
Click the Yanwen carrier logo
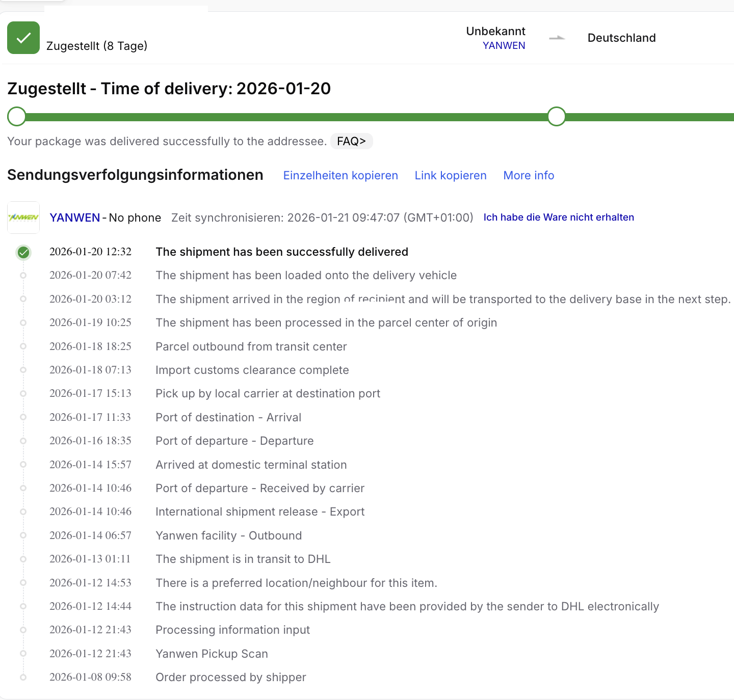coord(23,218)
